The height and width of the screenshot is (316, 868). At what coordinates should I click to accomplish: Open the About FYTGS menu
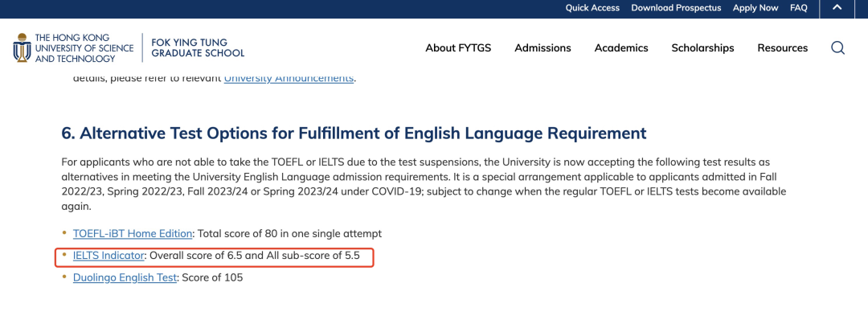(458, 48)
